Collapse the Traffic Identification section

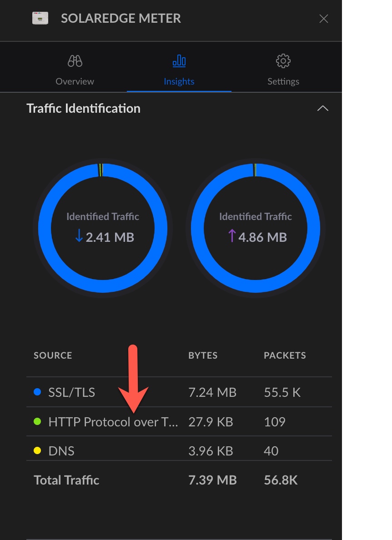click(x=323, y=109)
